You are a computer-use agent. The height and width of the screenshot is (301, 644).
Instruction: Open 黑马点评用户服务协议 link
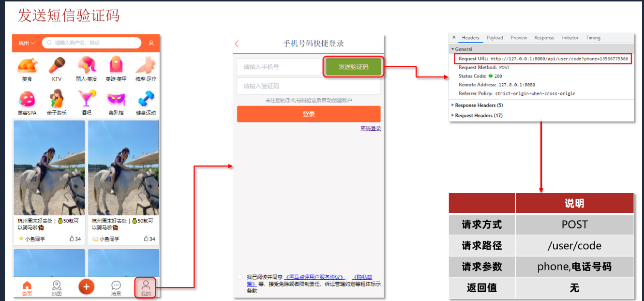(x=315, y=277)
